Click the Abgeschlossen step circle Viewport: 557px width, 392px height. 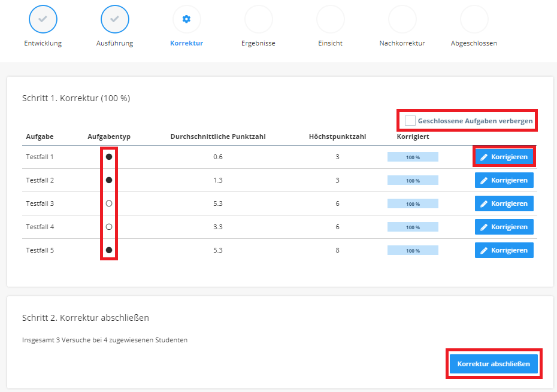[474, 19]
